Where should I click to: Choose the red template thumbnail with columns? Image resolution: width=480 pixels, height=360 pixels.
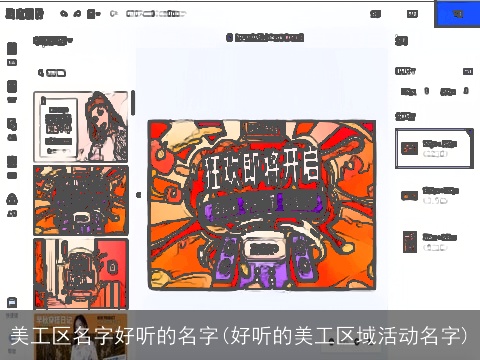pyautogui.click(x=81, y=273)
